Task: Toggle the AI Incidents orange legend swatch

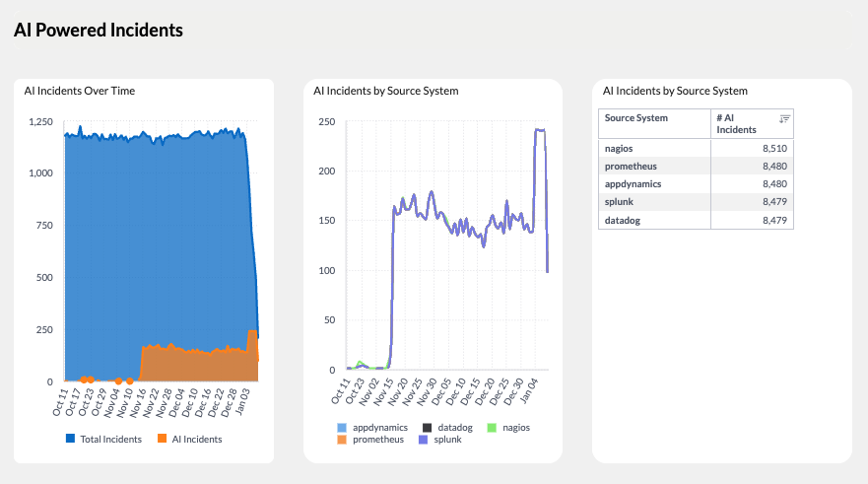Action: [x=163, y=439]
